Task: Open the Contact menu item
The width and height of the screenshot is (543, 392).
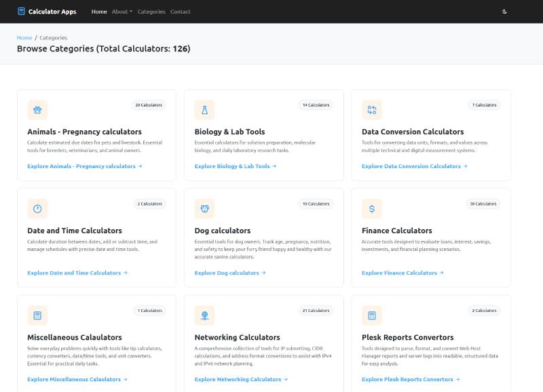Action: click(x=180, y=12)
